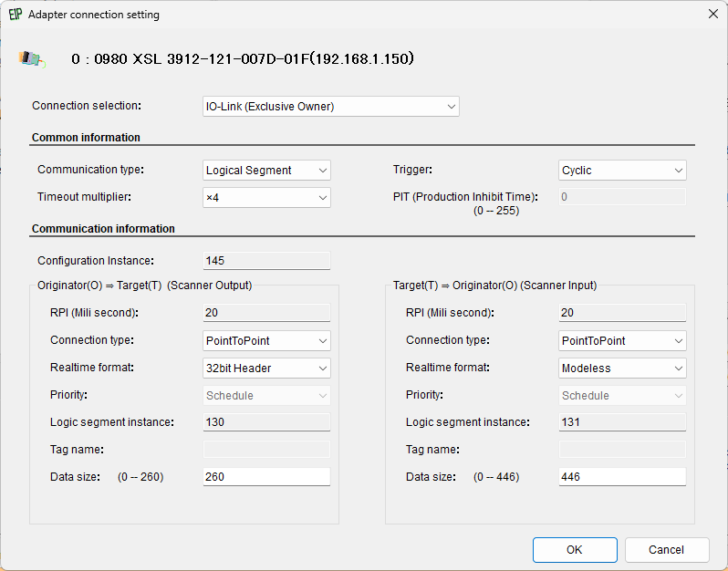Click Scanner Input Priority Schedule dropdown
728x571 pixels.
(622, 396)
